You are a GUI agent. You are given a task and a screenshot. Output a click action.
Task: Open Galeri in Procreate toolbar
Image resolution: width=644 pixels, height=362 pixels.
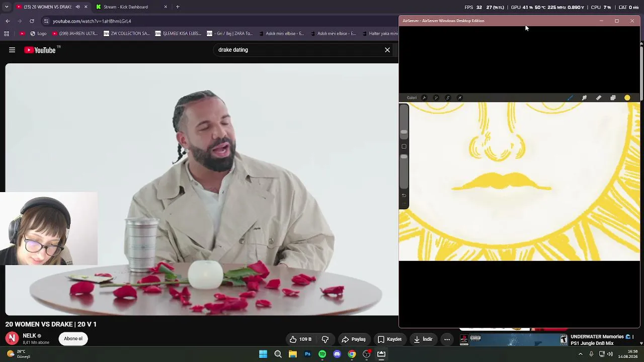click(x=412, y=98)
